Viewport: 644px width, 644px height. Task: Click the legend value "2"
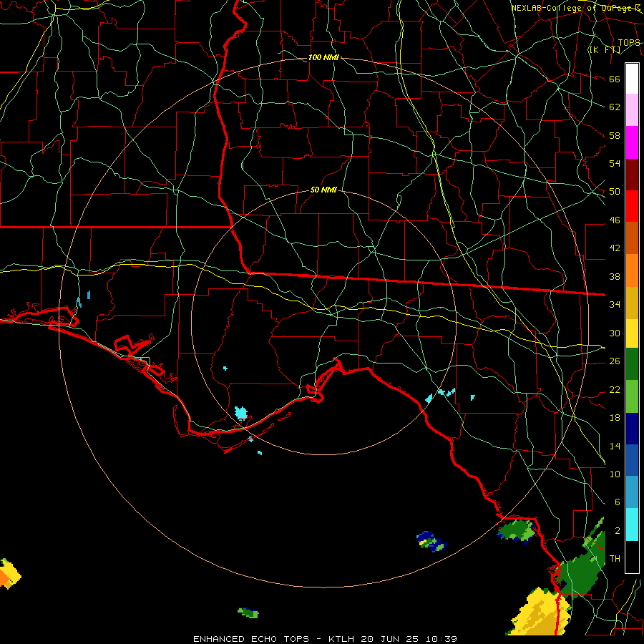[617, 531]
